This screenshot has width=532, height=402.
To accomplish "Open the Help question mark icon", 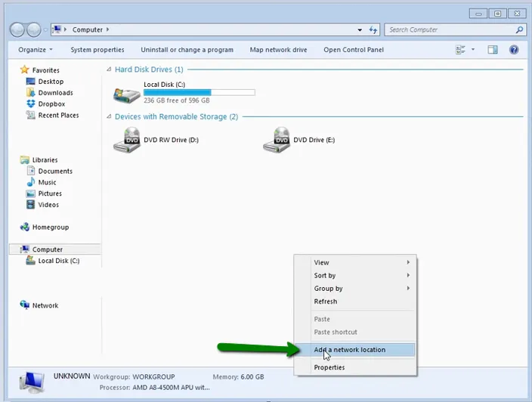I will 514,50.
